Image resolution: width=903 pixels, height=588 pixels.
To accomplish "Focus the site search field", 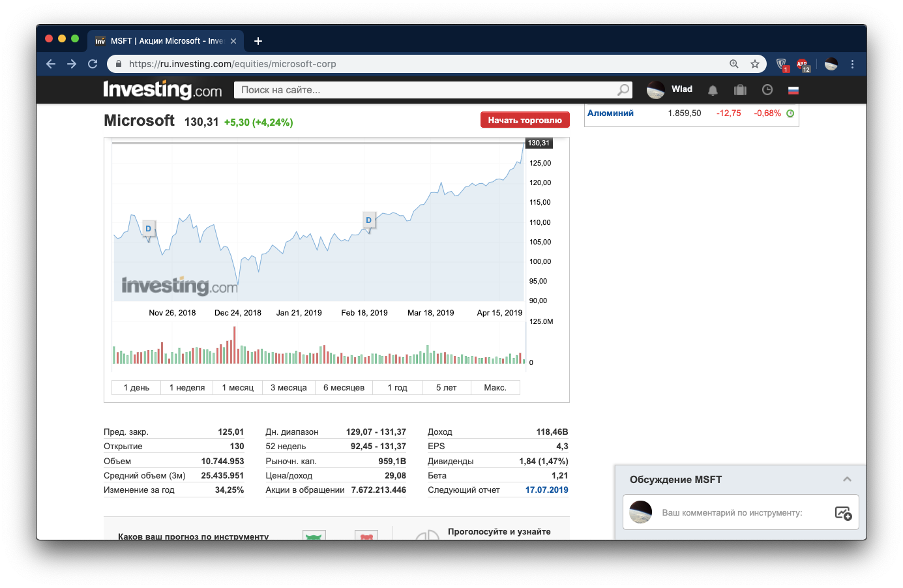I will click(x=426, y=90).
